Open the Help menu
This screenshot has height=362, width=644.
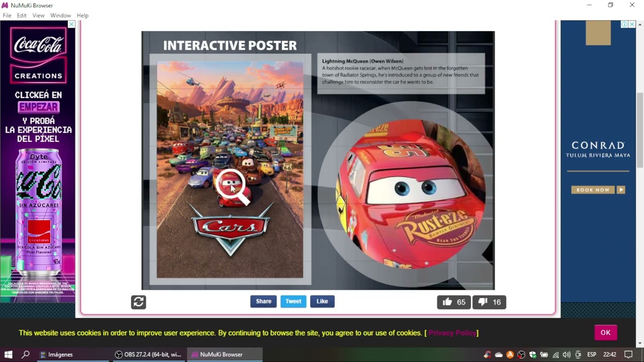pos(83,16)
